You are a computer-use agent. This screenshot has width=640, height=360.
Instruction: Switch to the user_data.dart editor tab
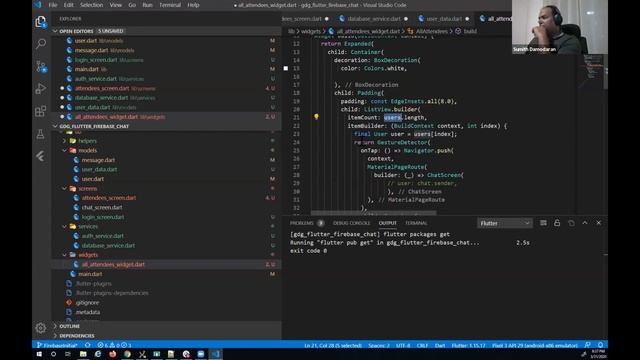click(x=444, y=19)
